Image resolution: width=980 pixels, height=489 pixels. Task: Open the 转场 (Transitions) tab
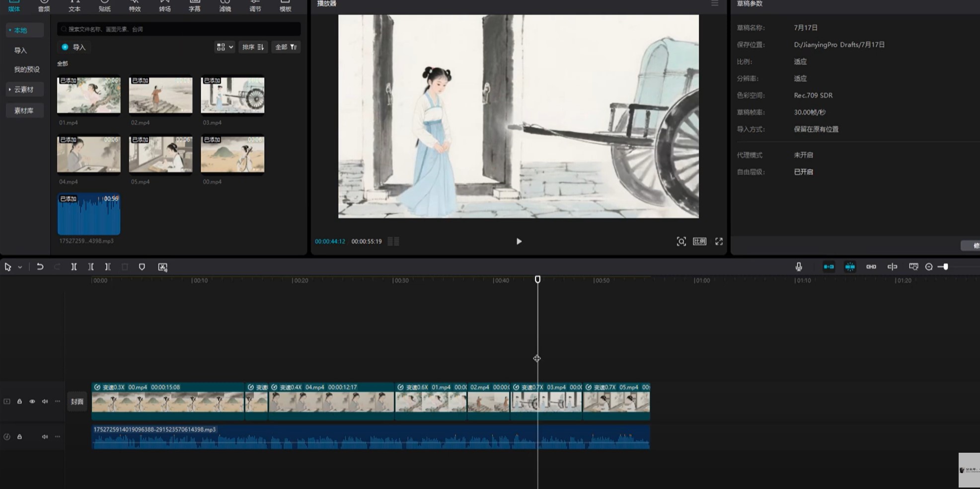(164, 6)
